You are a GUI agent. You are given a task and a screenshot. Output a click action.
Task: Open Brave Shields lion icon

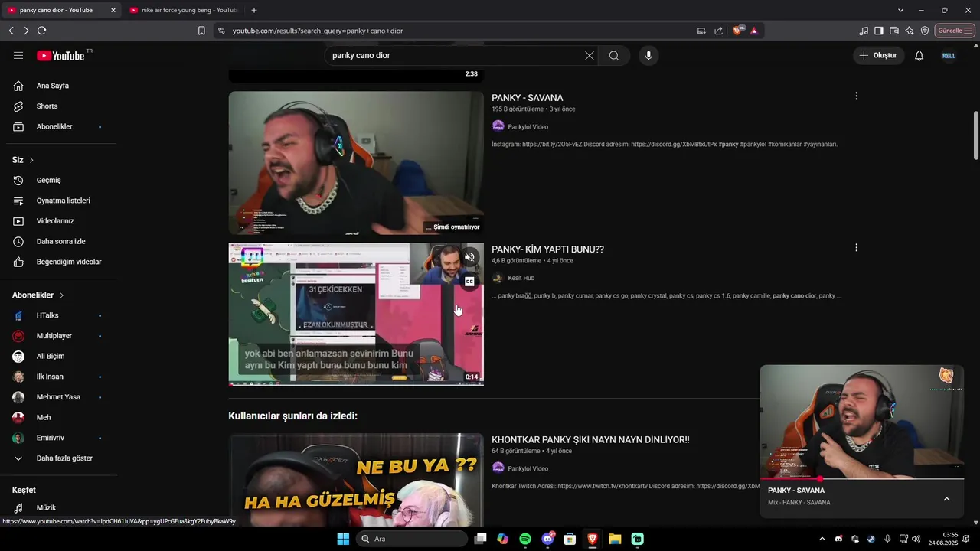coord(739,31)
